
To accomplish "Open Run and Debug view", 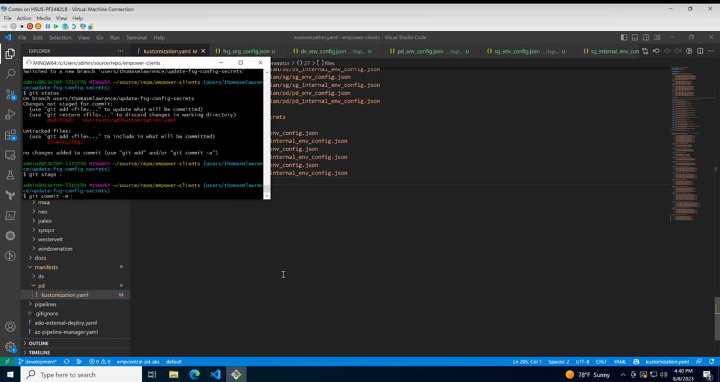I will [x=10, y=114].
